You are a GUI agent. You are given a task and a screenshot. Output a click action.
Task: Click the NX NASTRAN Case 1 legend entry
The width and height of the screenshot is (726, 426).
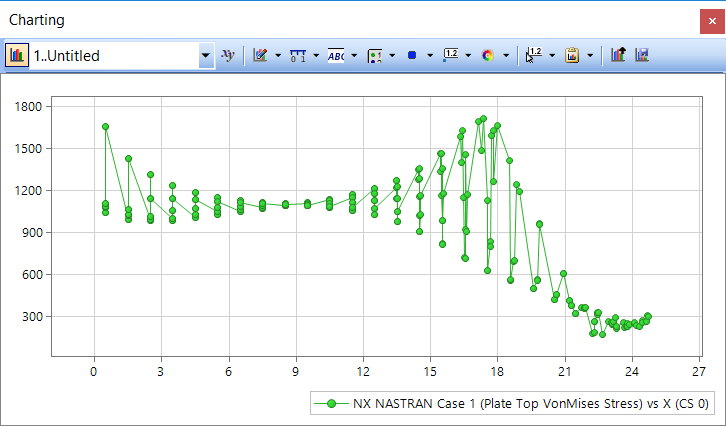tap(512, 404)
